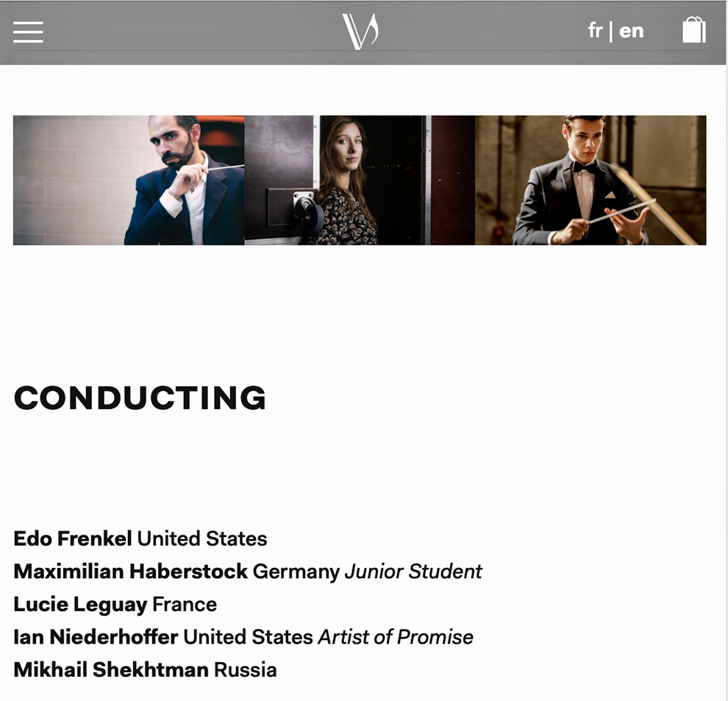Select the name Mikhail Shekhtman

(111, 670)
